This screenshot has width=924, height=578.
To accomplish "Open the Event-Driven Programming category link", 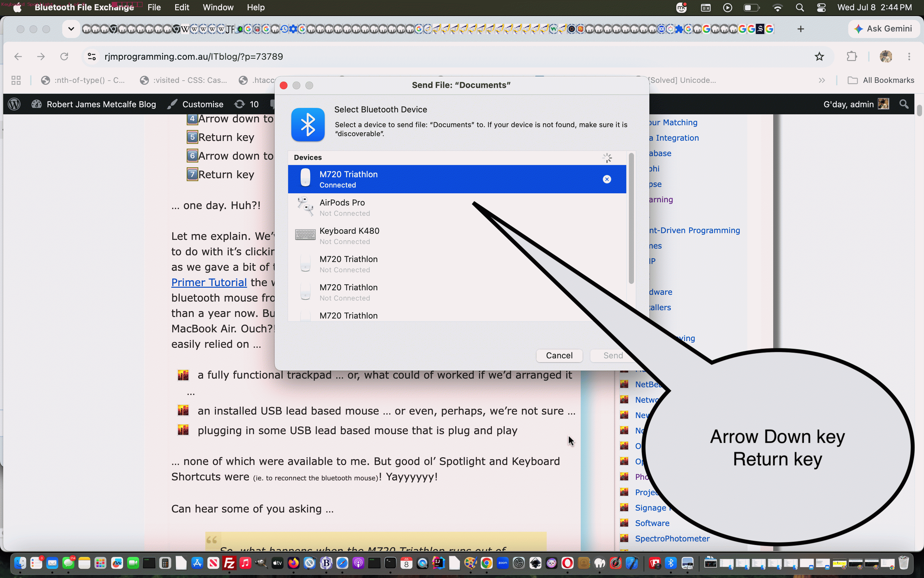I will (x=695, y=231).
